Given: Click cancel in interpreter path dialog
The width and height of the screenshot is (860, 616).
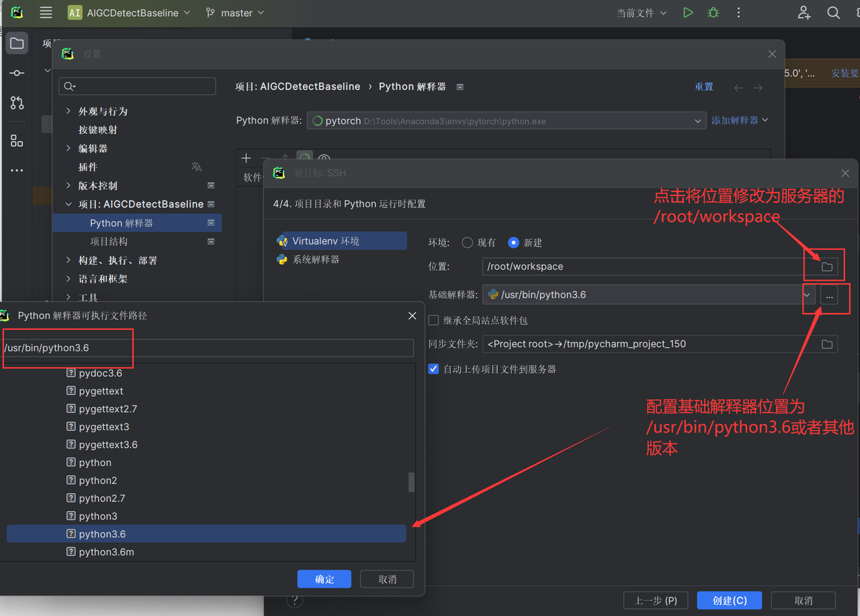Looking at the screenshot, I should tap(387, 579).
